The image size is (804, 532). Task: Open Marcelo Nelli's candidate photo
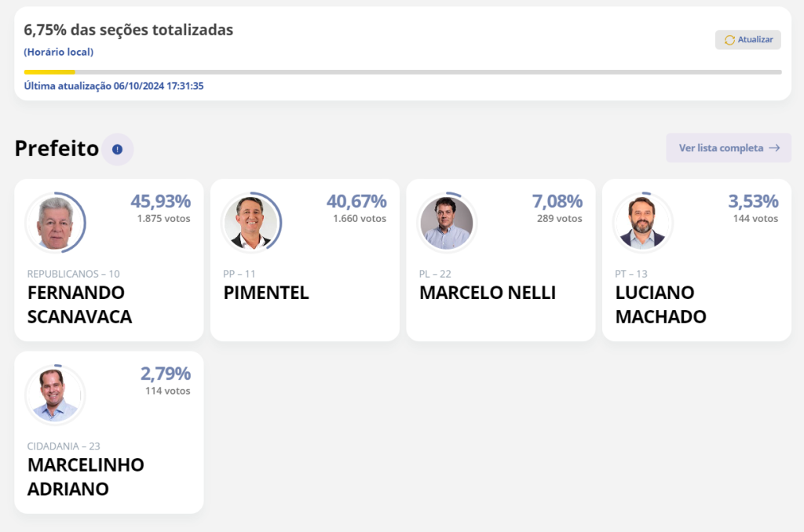tap(446, 222)
